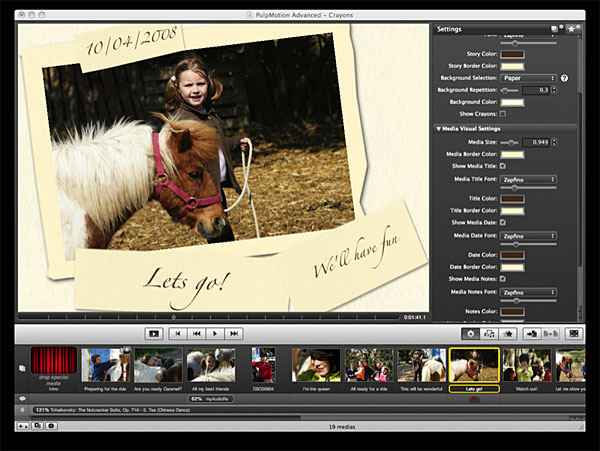Viewport: 600px width, 451px height.
Task: Click the Media Size slider
Action: (509, 143)
